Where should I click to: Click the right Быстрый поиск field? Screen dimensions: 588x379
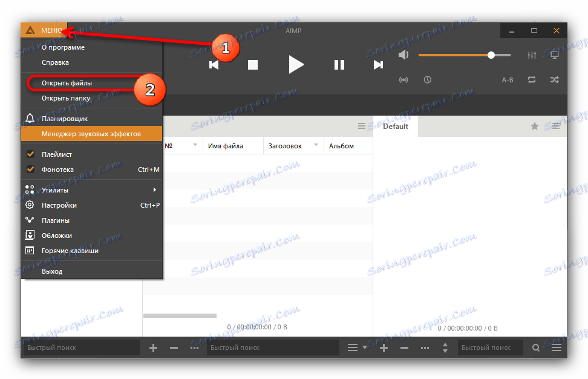(491, 348)
